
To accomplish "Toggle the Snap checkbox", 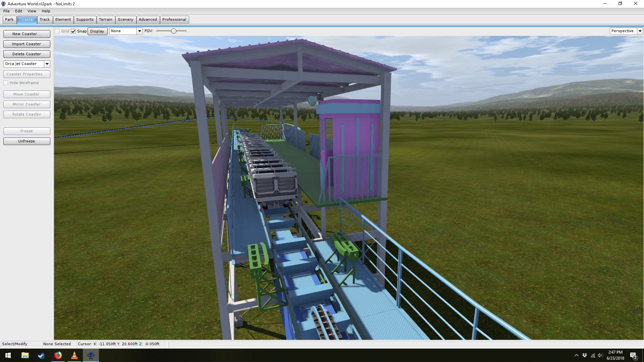I will pos(73,31).
